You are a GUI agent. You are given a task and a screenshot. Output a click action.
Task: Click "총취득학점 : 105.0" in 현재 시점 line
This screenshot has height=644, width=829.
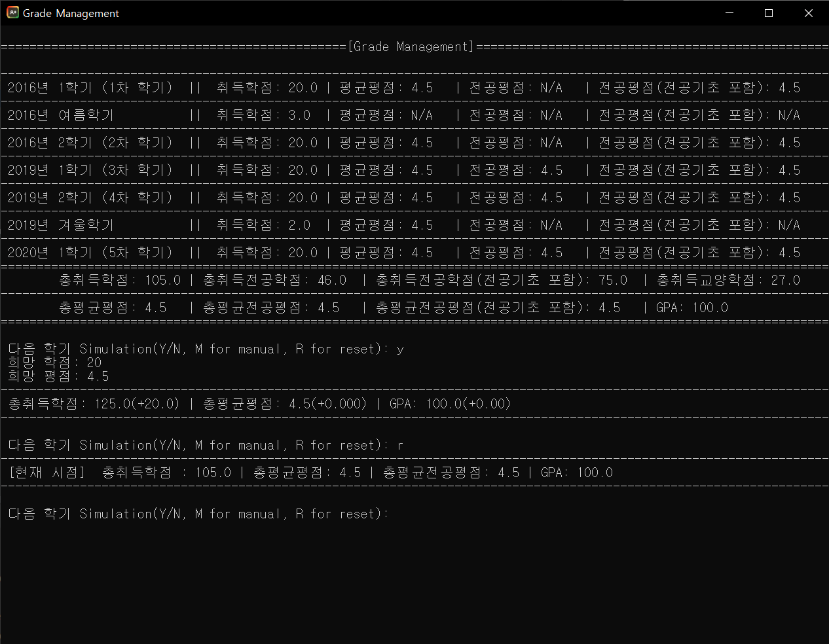[166, 473]
